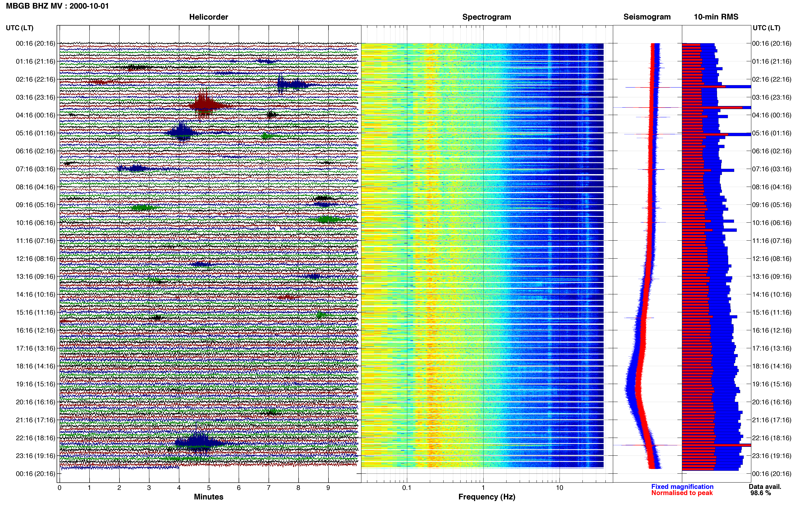Click "18:16 (14:16)" on the right time axis
Viewport: 812px width, 508px height.
coord(772,366)
